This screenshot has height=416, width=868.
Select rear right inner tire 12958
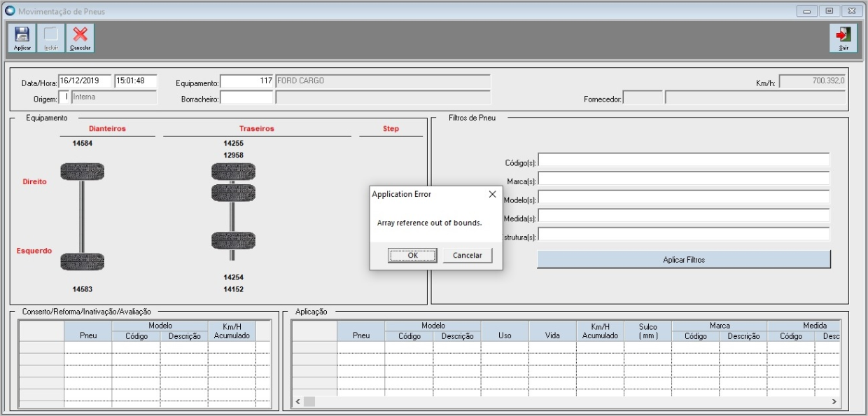click(x=233, y=193)
